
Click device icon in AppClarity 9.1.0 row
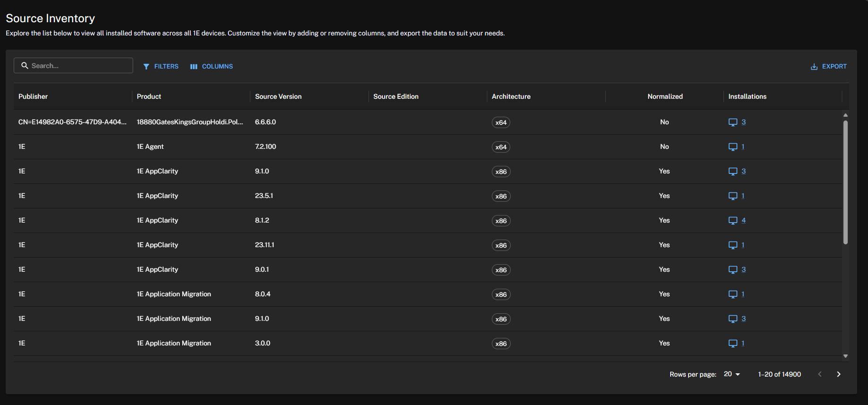(733, 172)
